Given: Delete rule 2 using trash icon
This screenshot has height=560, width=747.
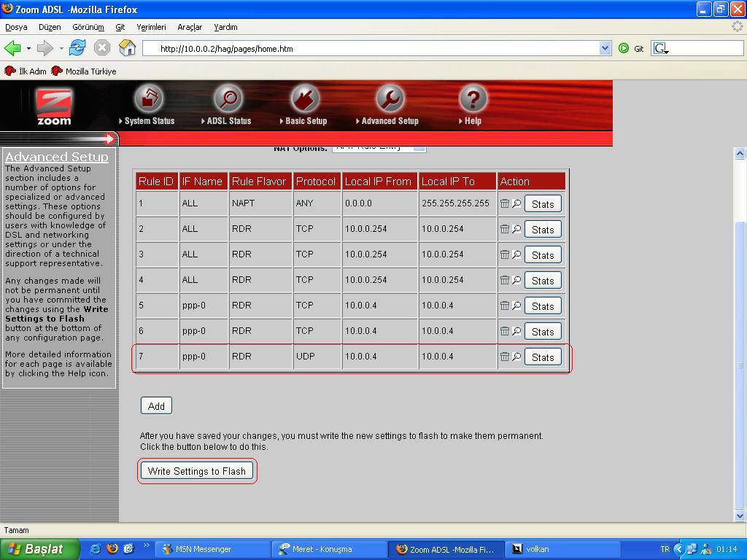Looking at the screenshot, I should (505, 229).
